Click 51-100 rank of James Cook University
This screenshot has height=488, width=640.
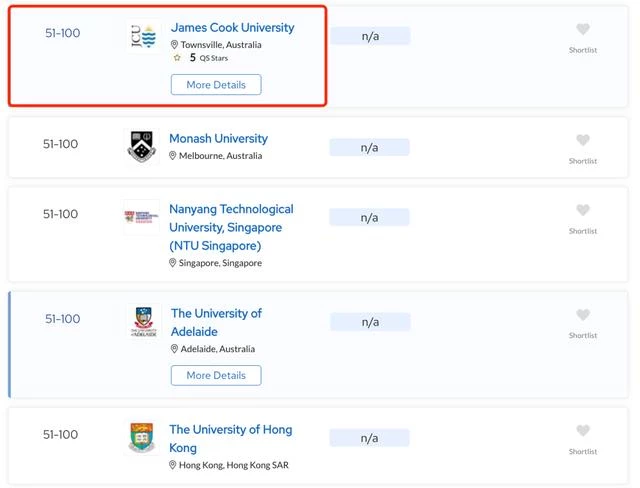[x=62, y=33]
